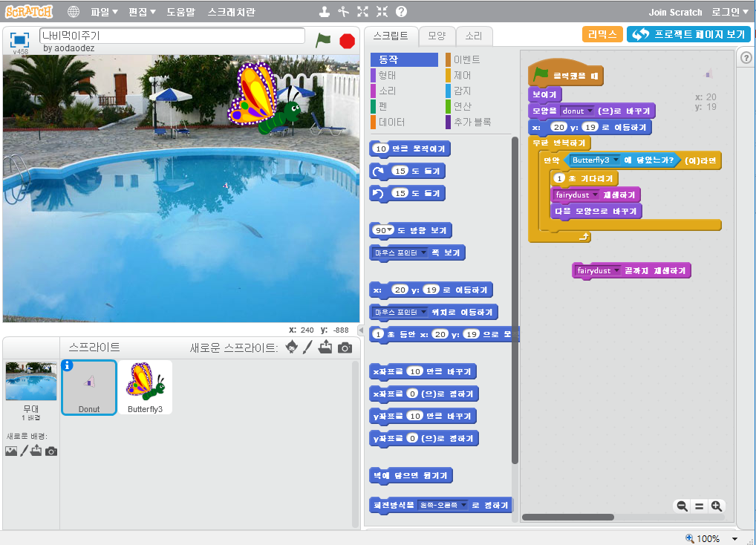Paint new sprite with brush icon

tap(308, 347)
